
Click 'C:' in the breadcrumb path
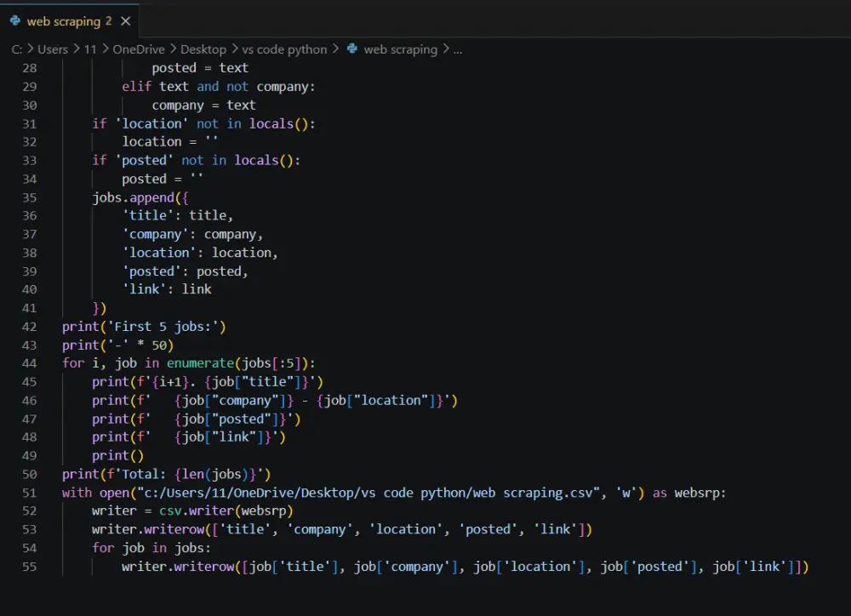pos(17,49)
